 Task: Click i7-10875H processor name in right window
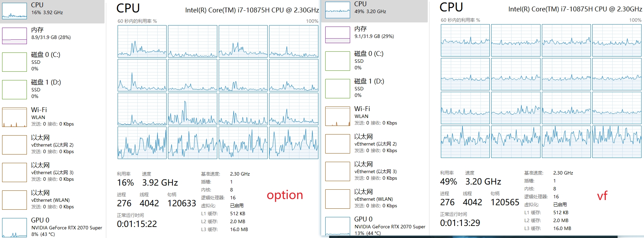point(575,9)
